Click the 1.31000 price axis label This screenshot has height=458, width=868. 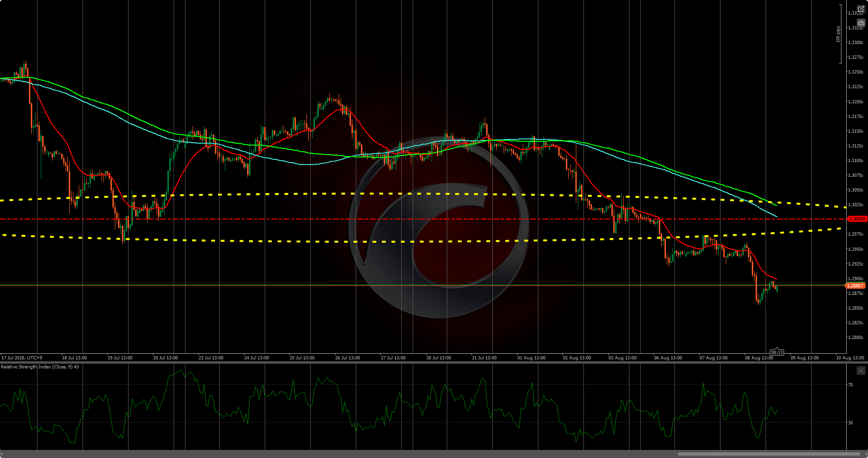pyautogui.click(x=856, y=161)
